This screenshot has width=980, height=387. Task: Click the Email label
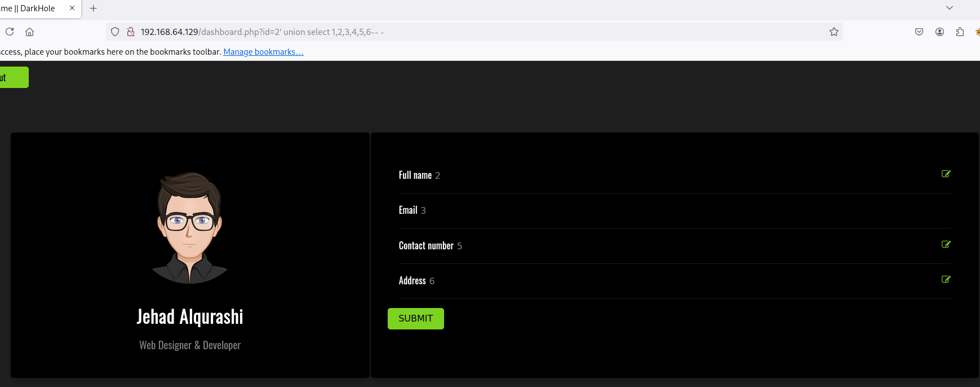pos(408,210)
